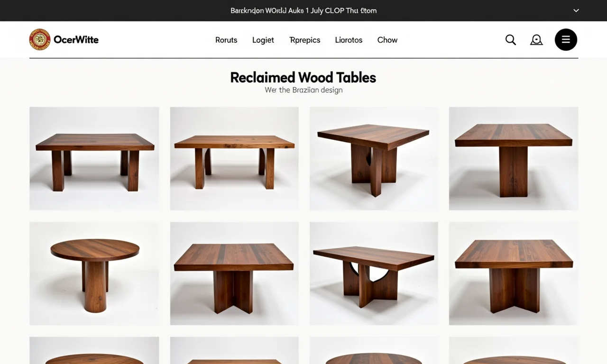The image size is (607, 364).
Task: Open the second-row table with V-shaped base
Action: click(234, 273)
